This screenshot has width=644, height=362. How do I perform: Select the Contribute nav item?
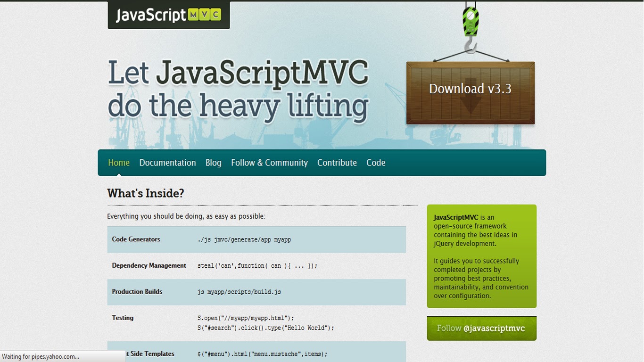(337, 163)
